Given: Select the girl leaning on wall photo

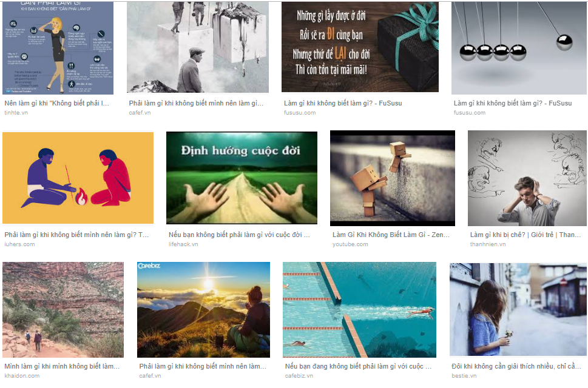Looking at the screenshot, I should point(518,309).
